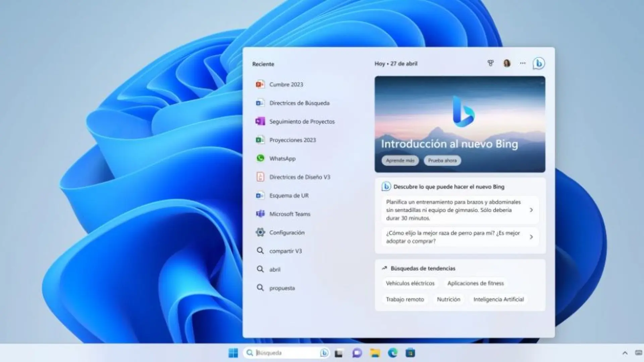644x362 pixels.
Task: Click the 'Prueba ahora' button
Action: click(x=442, y=161)
